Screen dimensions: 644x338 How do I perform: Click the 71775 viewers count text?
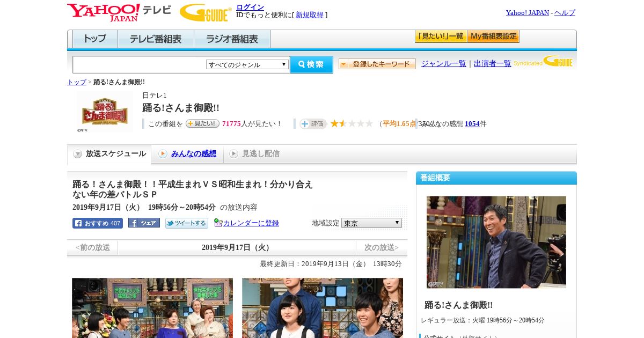click(231, 124)
